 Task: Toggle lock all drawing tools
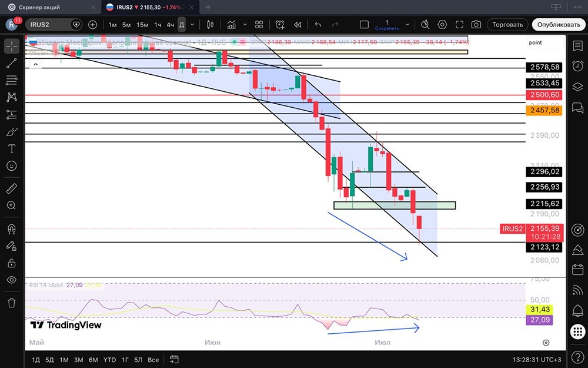coord(12,263)
